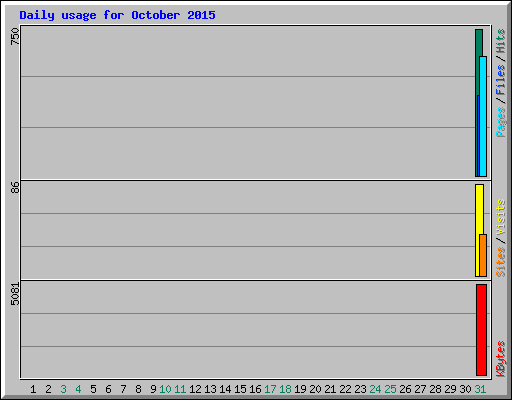Click the thin blue Files bar
This screenshot has height=400, width=512.
478,136
